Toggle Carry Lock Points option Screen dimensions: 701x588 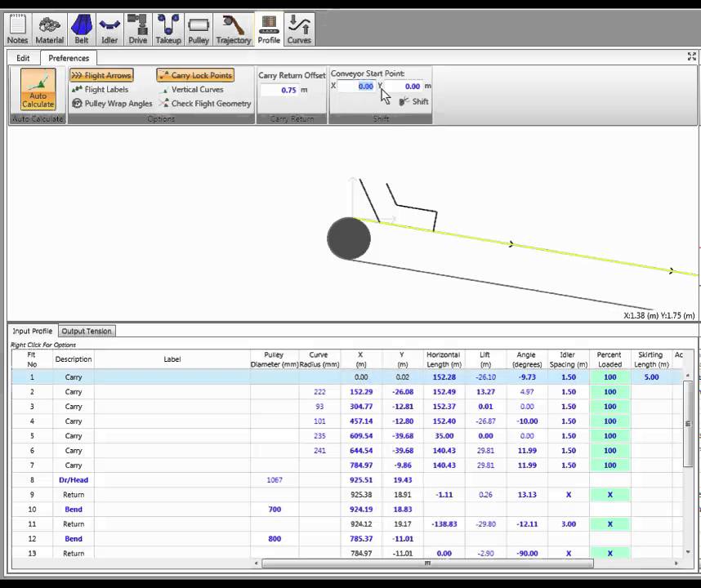196,75
